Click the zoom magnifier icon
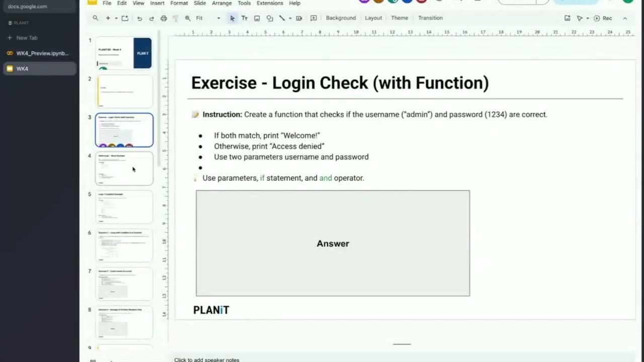The width and height of the screenshot is (644, 362). tap(188, 18)
